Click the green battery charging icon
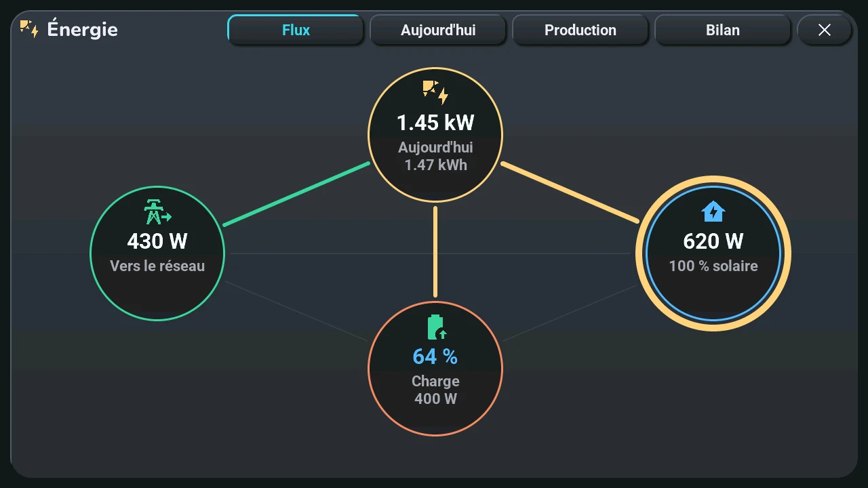The width and height of the screenshot is (868, 488). click(x=436, y=327)
